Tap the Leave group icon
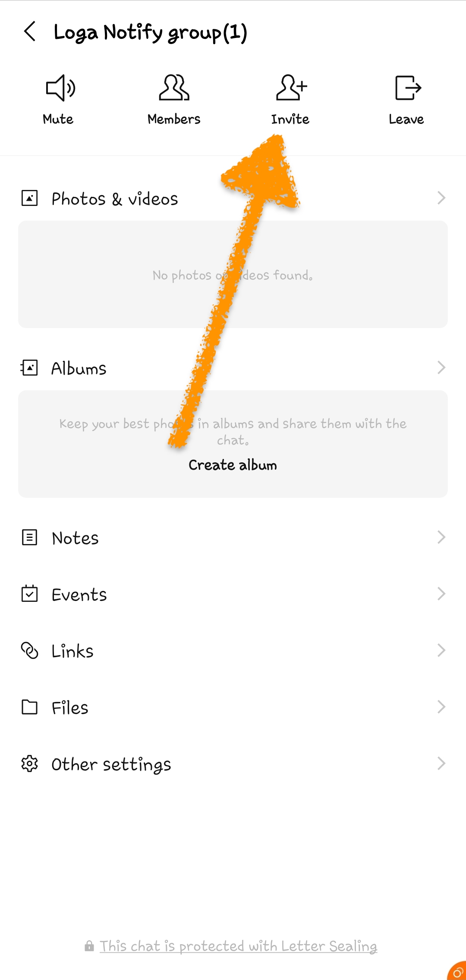 [x=407, y=88]
